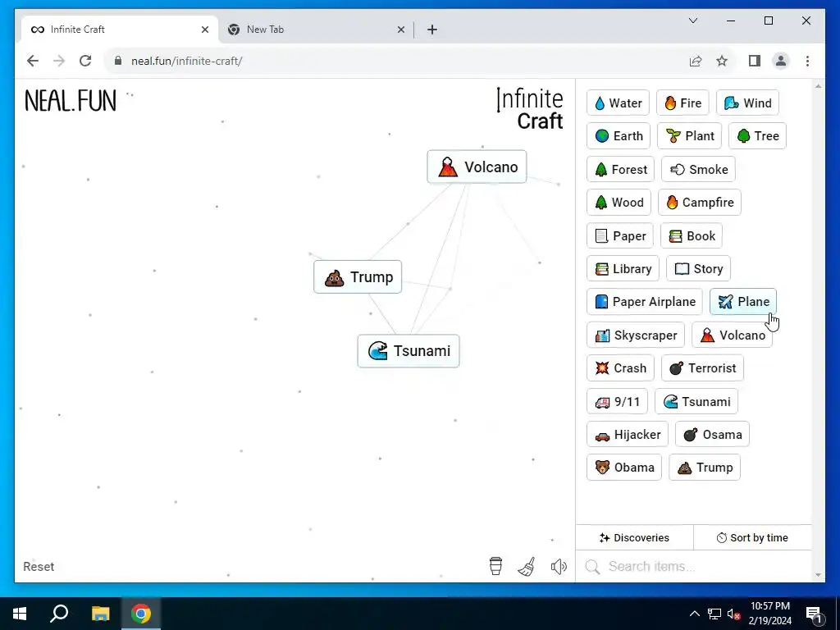Click Chrome icon in taskbar
The height and width of the screenshot is (630, 840).
point(141,614)
